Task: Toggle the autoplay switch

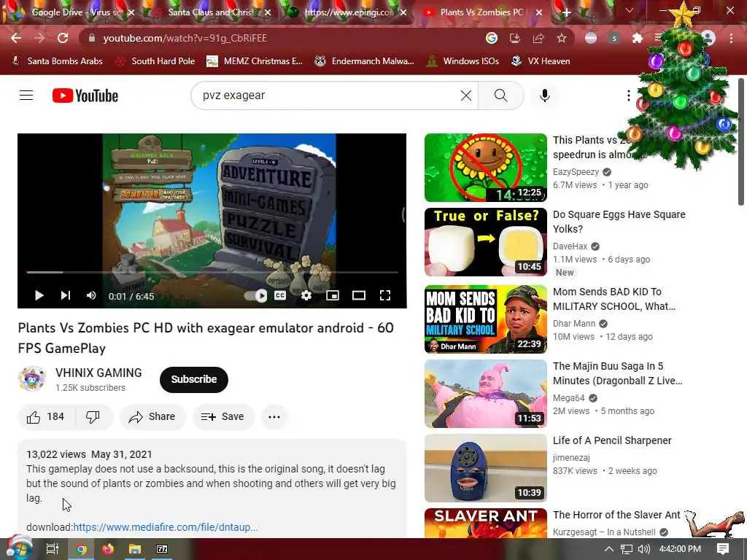Action: [256, 296]
